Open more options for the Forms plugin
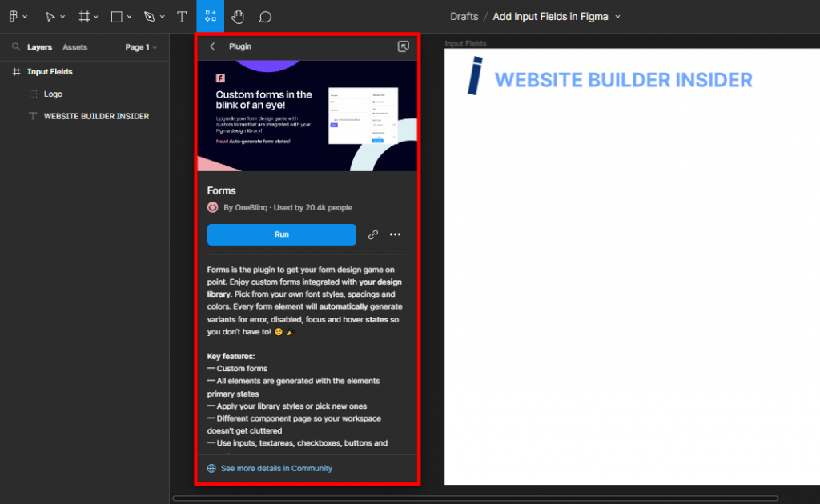This screenshot has height=504, width=820. 395,234
